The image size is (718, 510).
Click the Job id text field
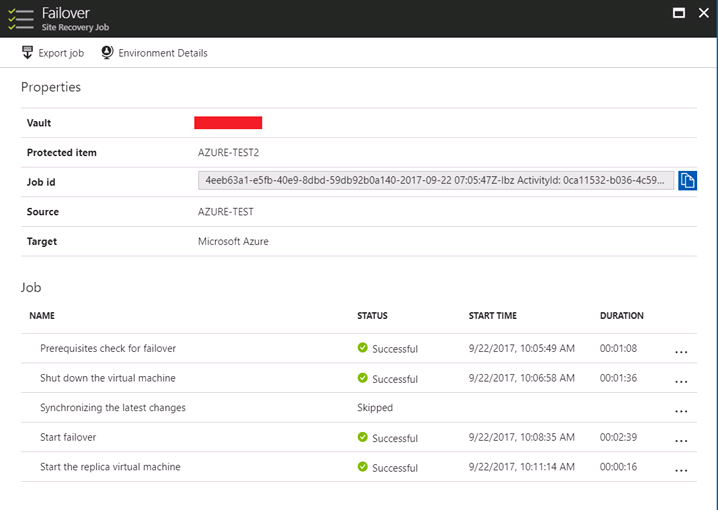point(435,180)
